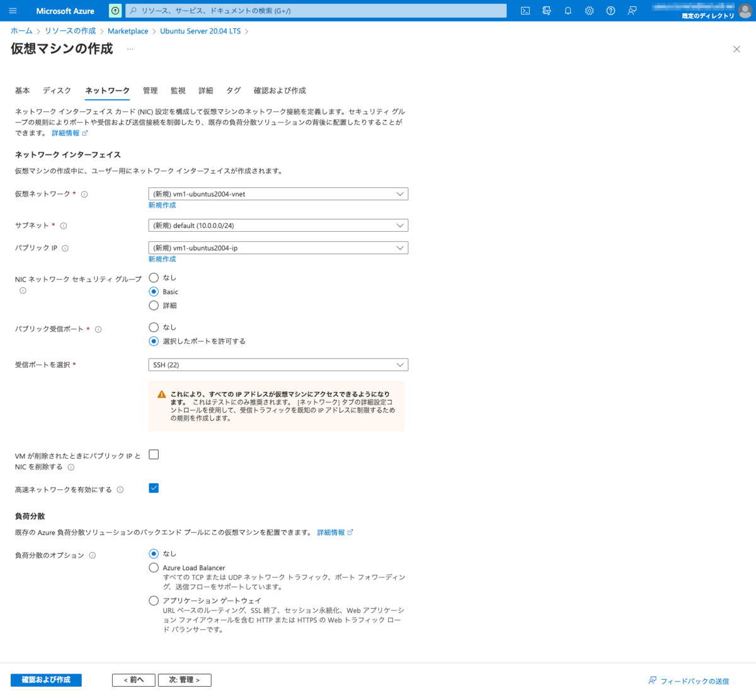Show info for public IP and NIC deletion
756x700 pixels.
(x=71, y=468)
